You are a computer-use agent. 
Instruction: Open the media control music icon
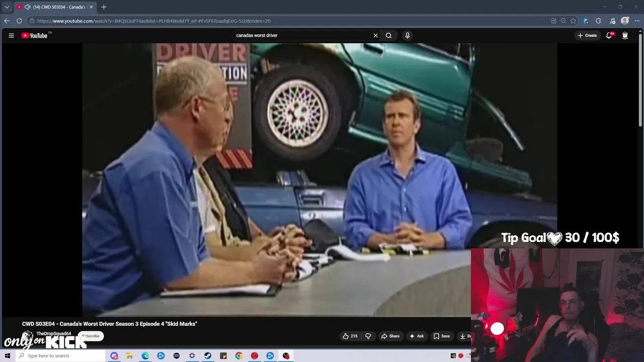612,21
